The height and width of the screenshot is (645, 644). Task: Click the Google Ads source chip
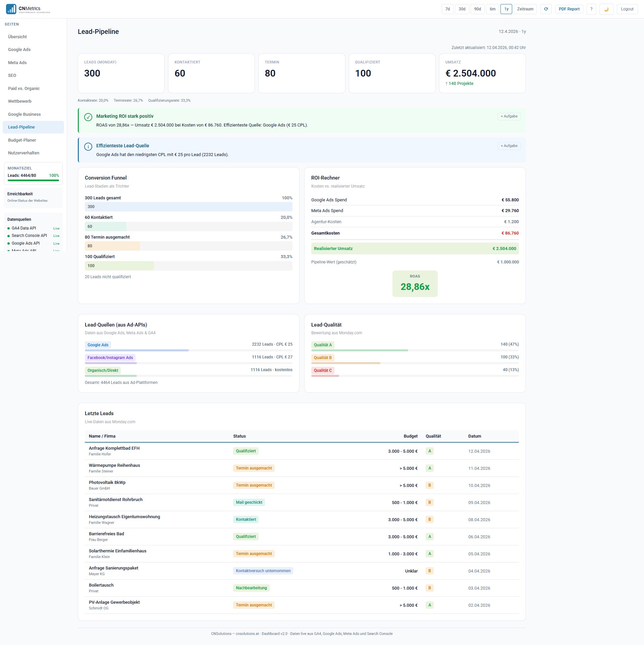click(98, 345)
